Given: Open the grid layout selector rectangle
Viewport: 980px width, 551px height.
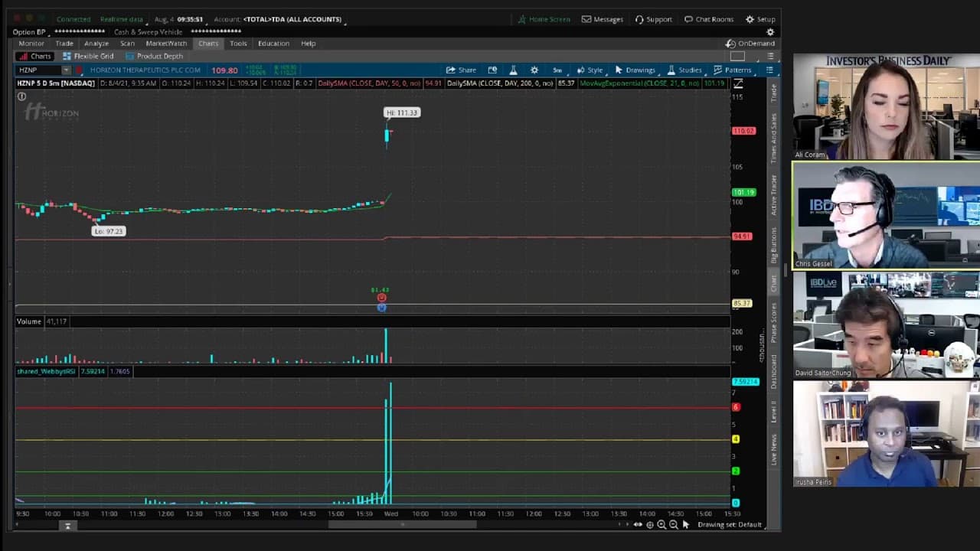Looking at the screenshot, I should (x=737, y=56).
